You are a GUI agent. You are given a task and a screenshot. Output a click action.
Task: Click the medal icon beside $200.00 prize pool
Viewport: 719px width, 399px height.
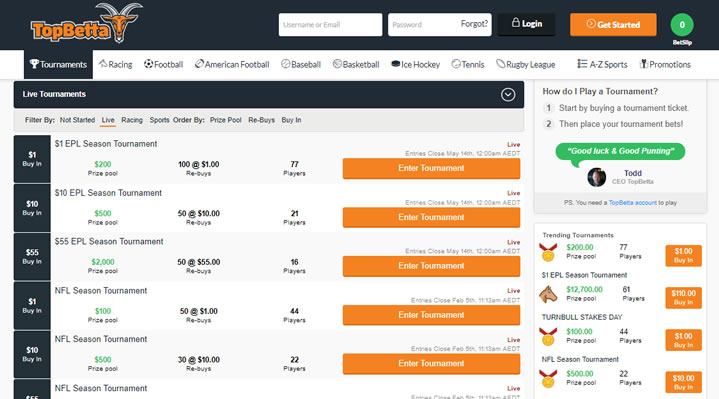tap(548, 252)
